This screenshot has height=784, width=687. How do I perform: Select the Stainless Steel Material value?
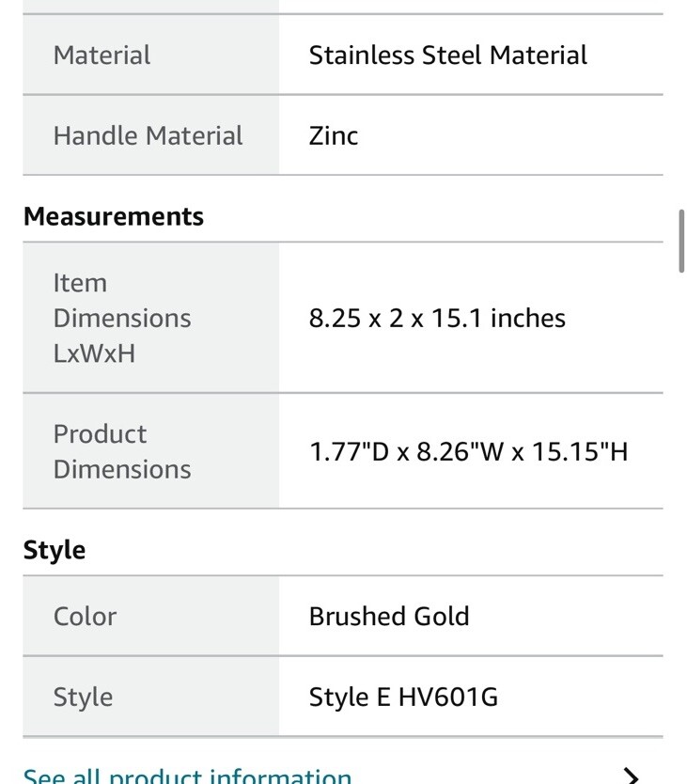click(x=448, y=55)
